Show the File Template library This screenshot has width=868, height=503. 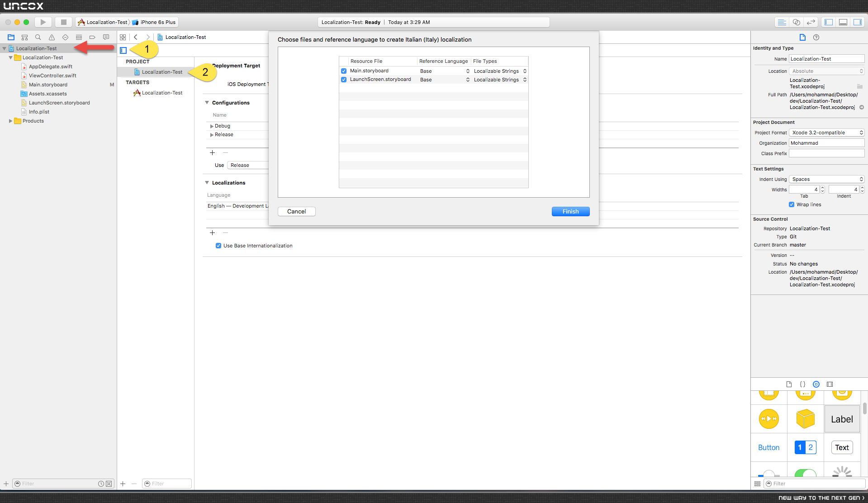point(789,384)
